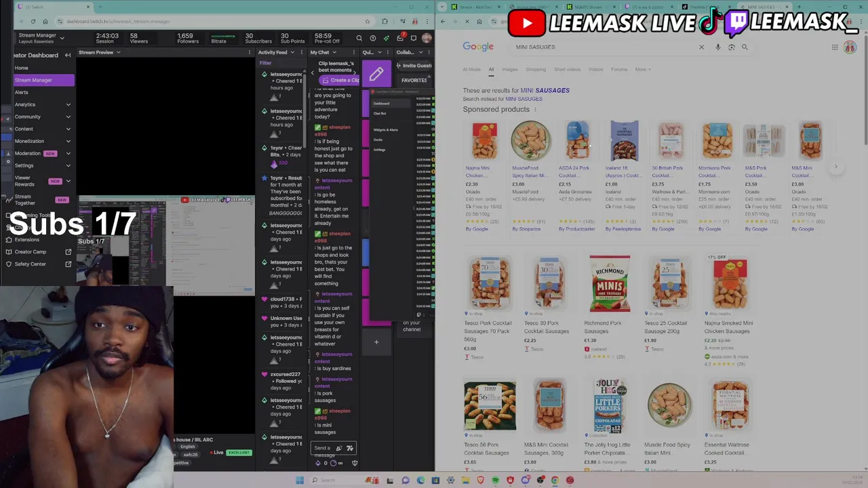Open Alerts in the sidebar
The width and height of the screenshot is (868, 488).
point(22,92)
